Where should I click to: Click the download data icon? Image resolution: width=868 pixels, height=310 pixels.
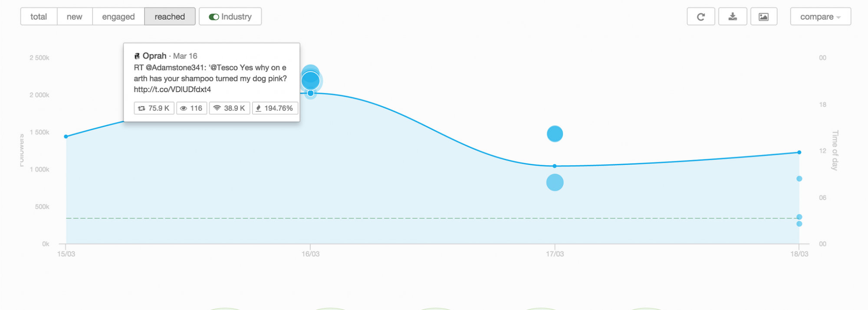click(733, 17)
